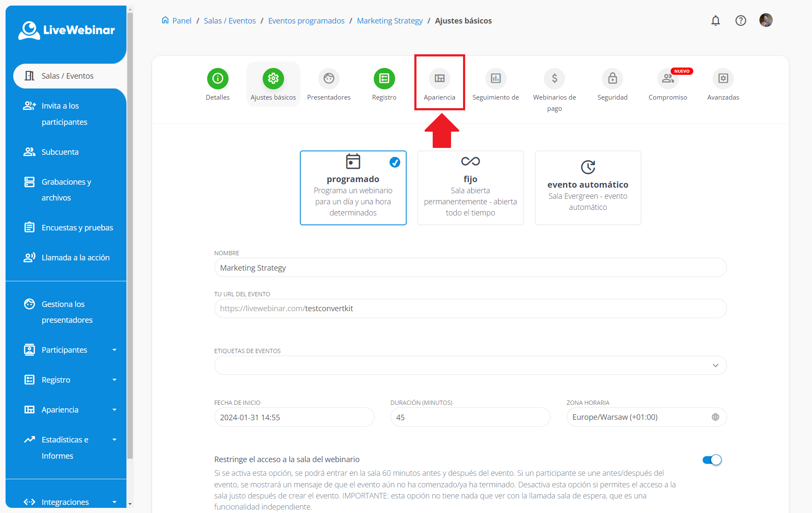Toggle restrict webinar room access switch
Image resolution: width=812 pixels, height=513 pixels.
pyautogui.click(x=712, y=460)
